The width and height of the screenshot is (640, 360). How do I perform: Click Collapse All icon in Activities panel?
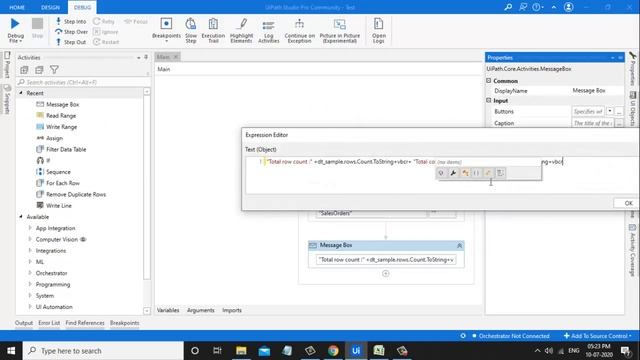pos(39,70)
